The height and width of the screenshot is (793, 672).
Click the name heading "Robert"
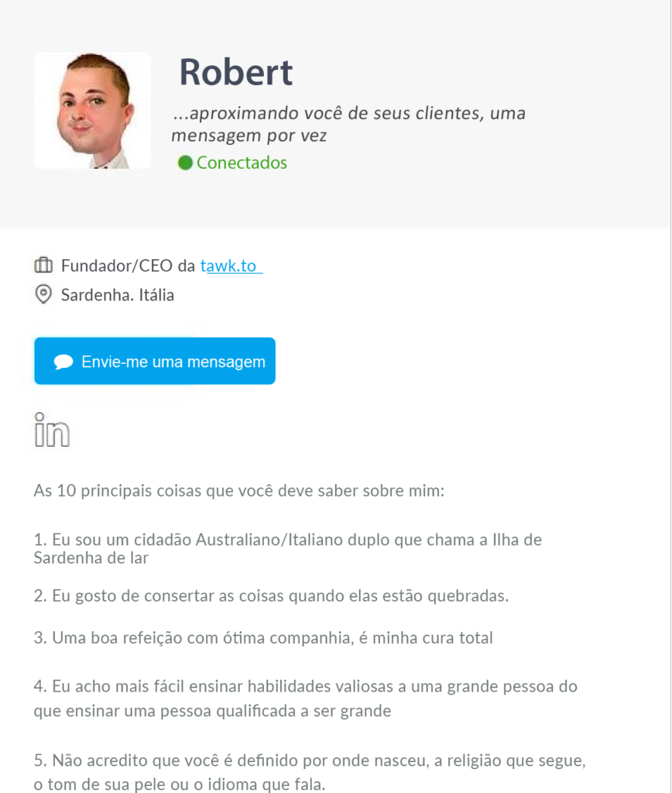pos(236,73)
